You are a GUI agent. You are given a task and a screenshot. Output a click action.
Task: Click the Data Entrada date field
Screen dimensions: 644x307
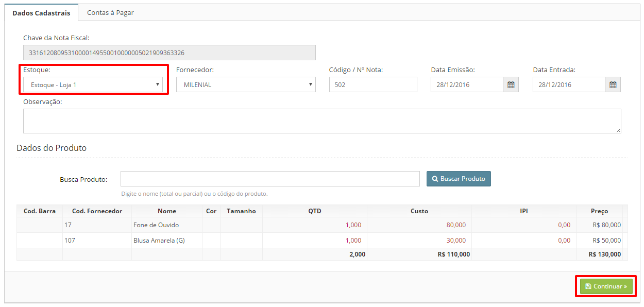pos(569,85)
